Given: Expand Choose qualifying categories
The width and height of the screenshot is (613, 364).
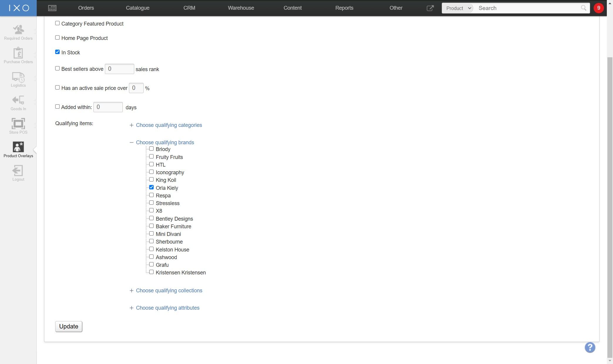Looking at the screenshot, I should pyautogui.click(x=169, y=125).
